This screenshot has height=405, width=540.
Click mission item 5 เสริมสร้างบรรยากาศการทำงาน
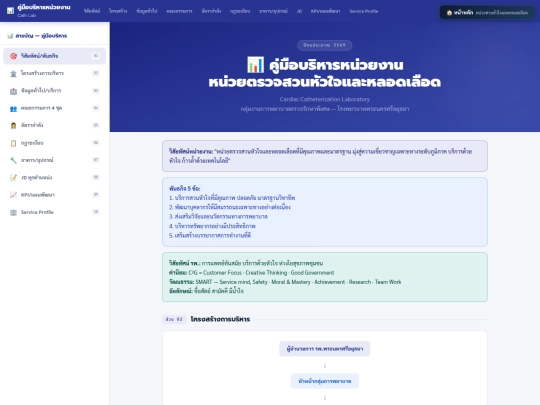click(x=210, y=236)
